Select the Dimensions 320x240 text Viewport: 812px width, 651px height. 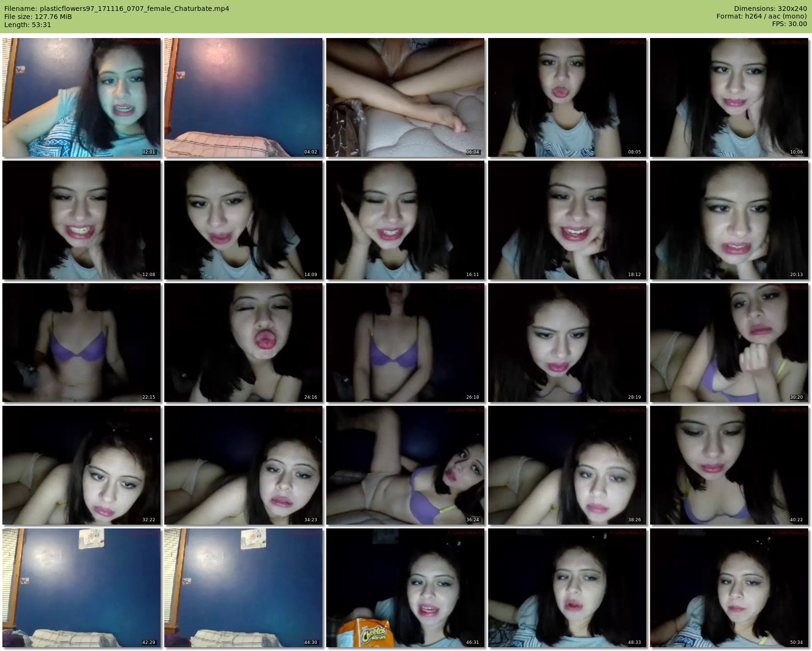[x=770, y=9]
